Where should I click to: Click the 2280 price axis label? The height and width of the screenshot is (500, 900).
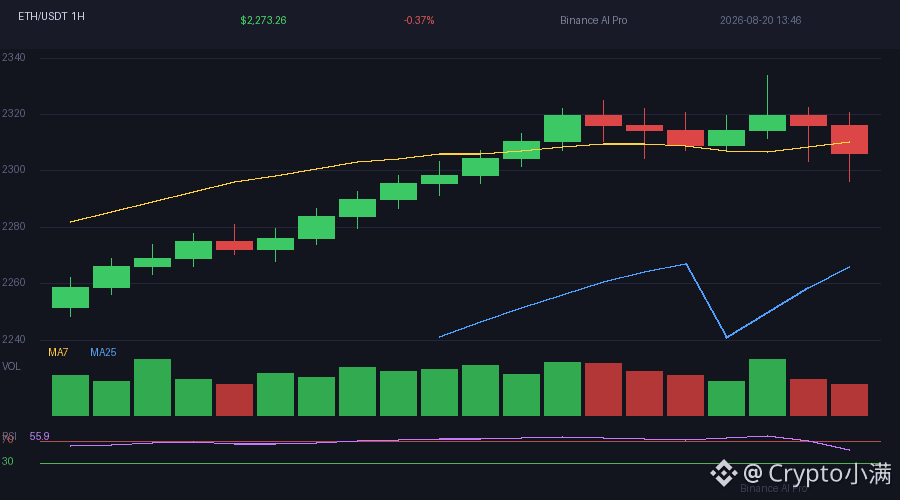click(x=14, y=227)
